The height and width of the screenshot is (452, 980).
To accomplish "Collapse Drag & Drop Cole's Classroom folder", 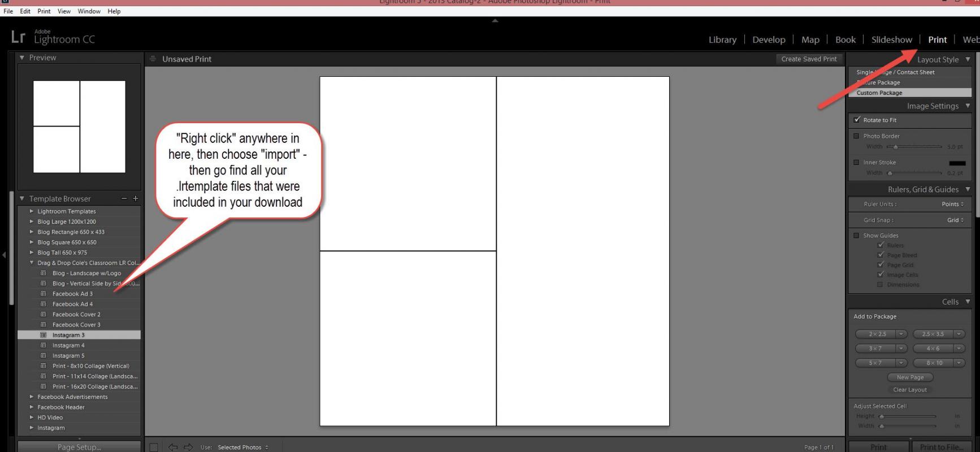I will (32, 263).
